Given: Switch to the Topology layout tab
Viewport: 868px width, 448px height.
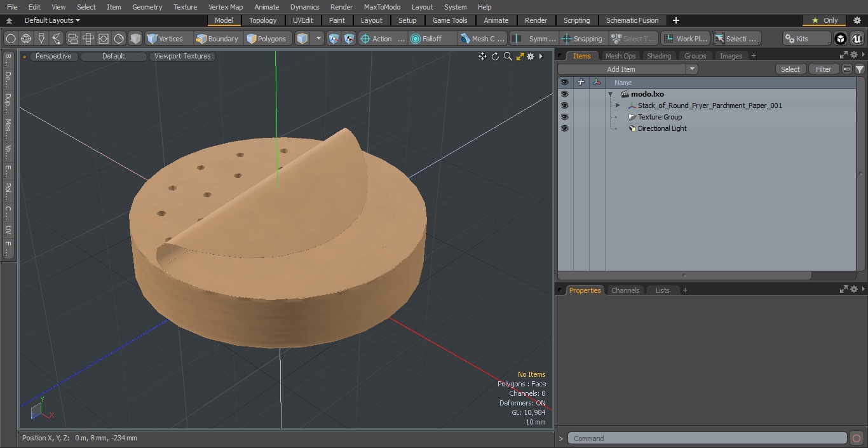Looking at the screenshot, I should (263, 20).
